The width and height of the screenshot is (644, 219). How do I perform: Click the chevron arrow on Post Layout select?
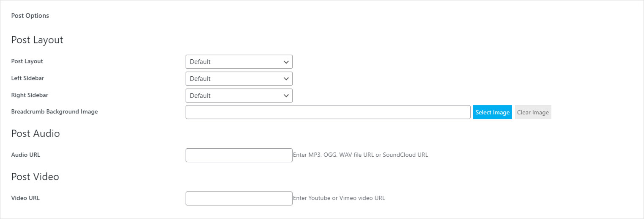pyautogui.click(x=286, y=62)
